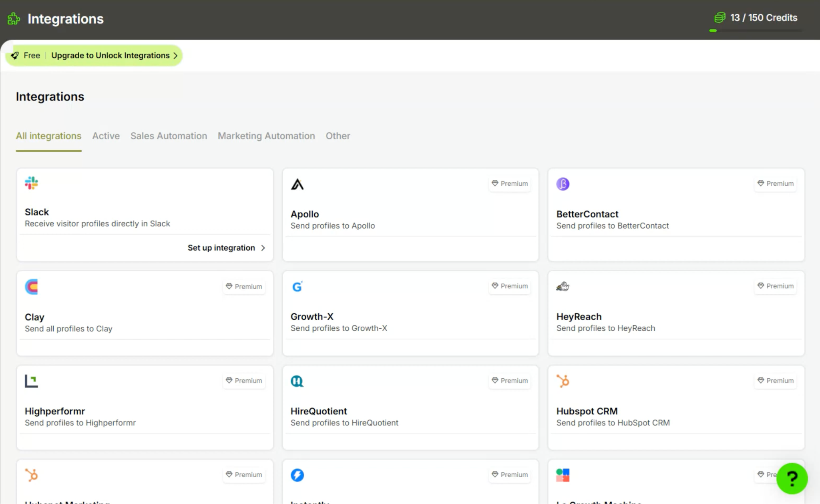Click 'Send all profiles to Clay' text

(x=68, y=329)
